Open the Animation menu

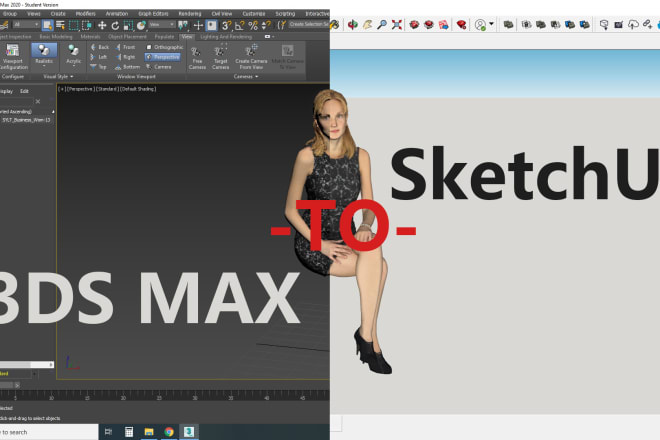point(117,14)
